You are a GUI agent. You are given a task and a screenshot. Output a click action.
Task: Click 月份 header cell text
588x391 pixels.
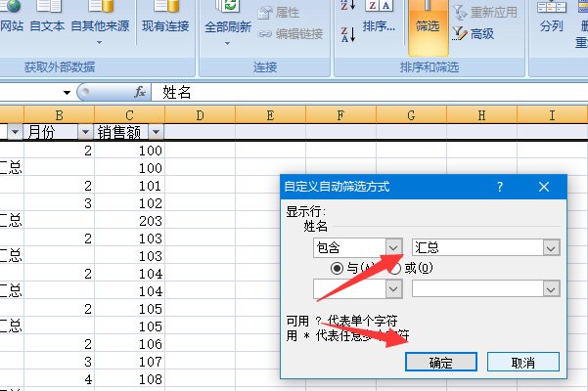[41, 132]
